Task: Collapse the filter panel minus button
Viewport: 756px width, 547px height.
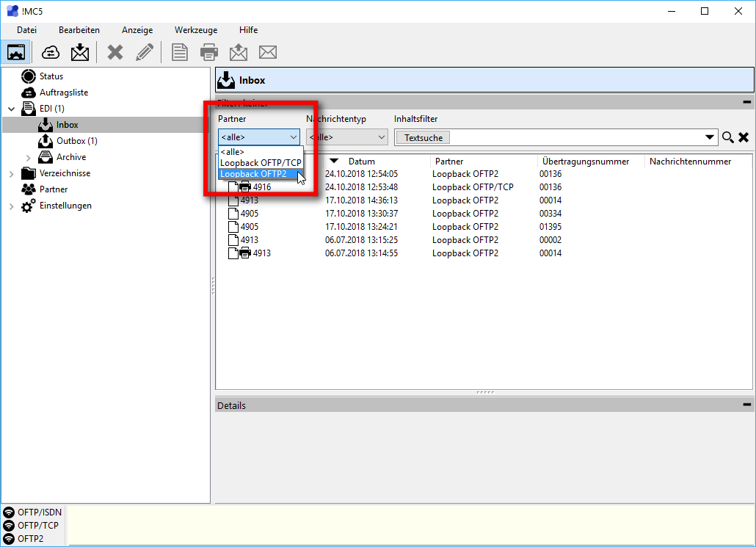Action: [746, 103]
